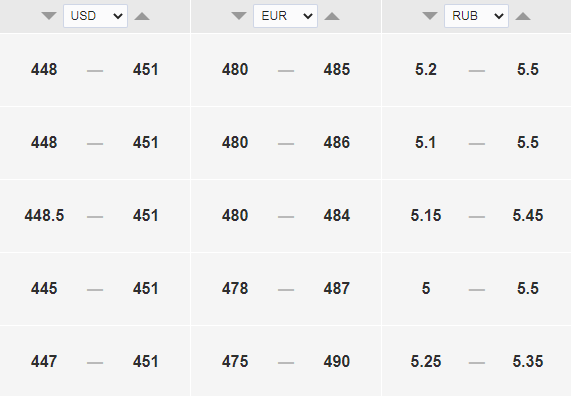This screenshot has width=571, height=396.
Task: Click RUB buy rate 5.15
Action: point(426,215)
